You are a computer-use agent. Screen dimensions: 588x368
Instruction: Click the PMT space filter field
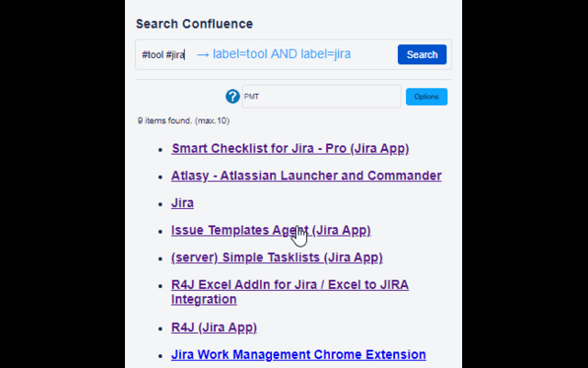pos(322,97)
